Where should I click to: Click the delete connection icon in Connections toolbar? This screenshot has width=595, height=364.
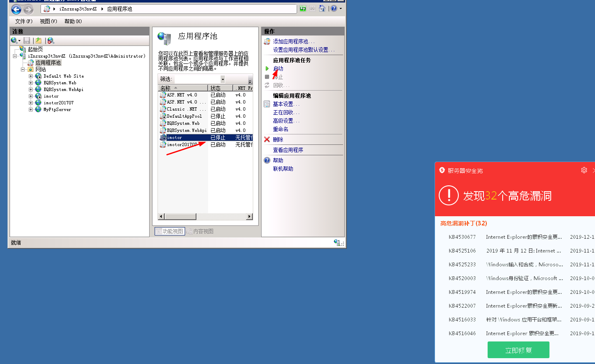[51, 40]
